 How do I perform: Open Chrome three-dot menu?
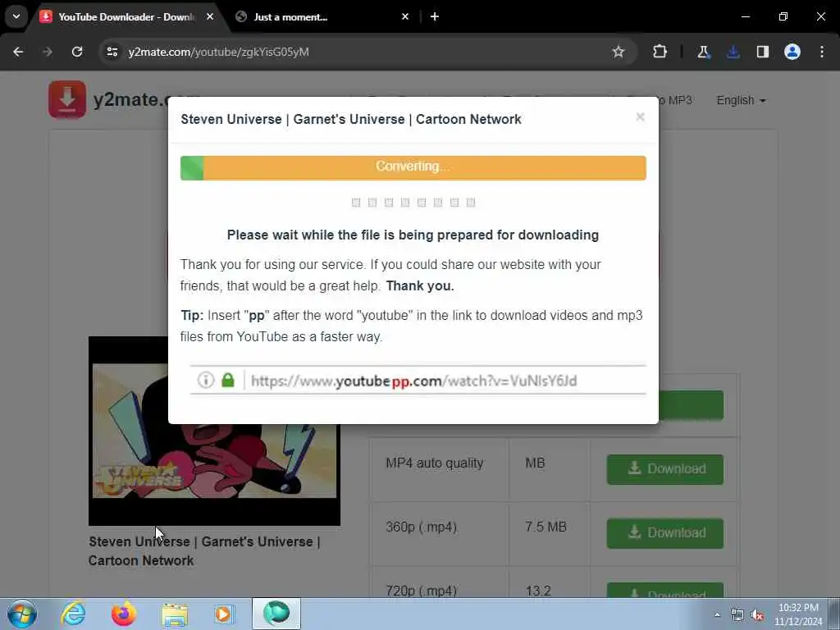click(x=822, y=52)
